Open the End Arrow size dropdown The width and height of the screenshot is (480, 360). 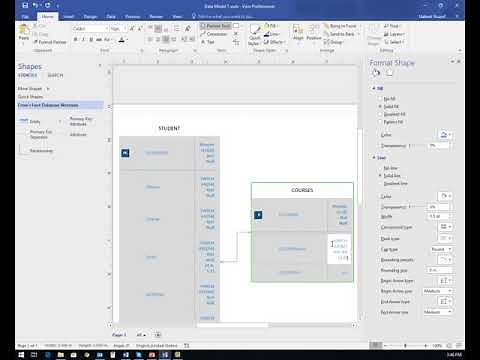[438, 312]
